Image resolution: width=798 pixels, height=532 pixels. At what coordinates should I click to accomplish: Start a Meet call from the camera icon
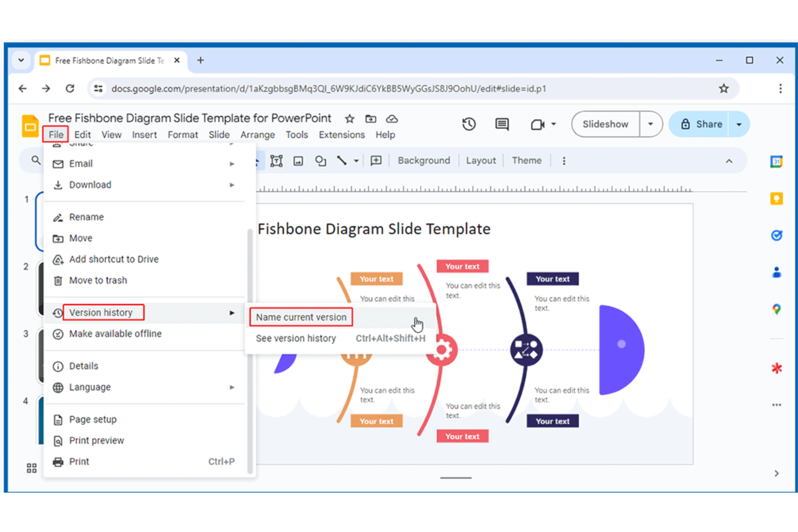point(538,124)
